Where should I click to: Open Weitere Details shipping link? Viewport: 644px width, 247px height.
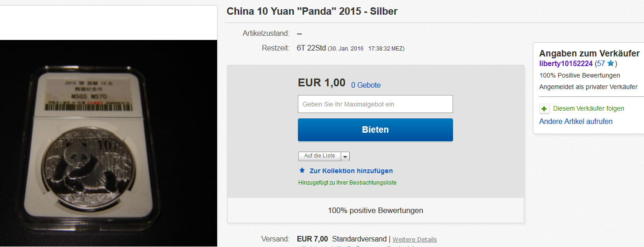pos(414,239)
